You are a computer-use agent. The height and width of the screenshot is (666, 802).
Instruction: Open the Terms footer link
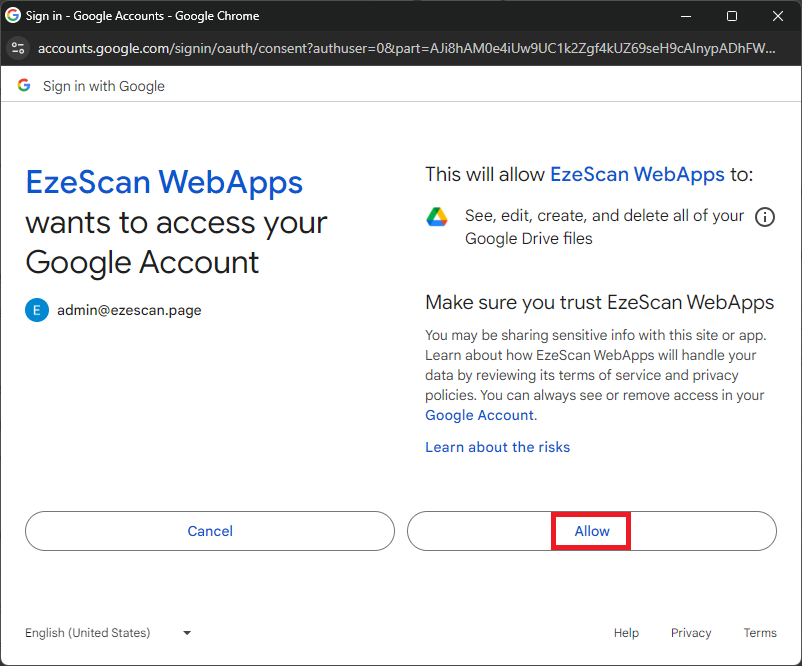click(x=760, y=633)
